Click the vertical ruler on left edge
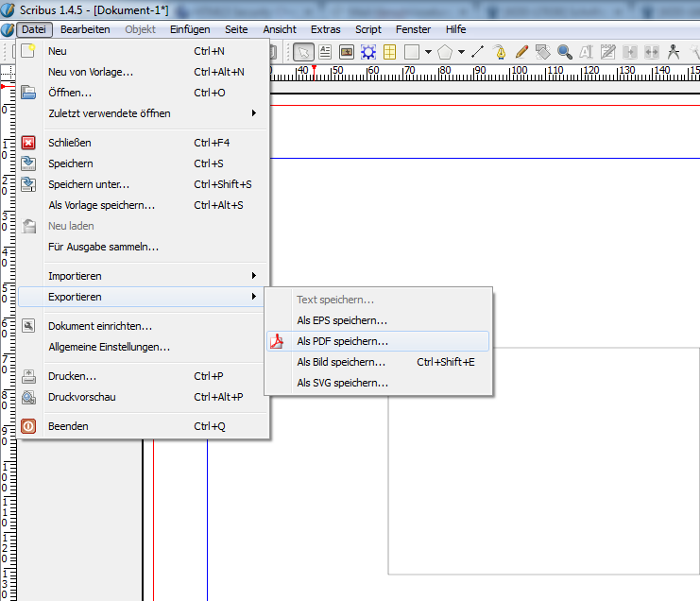700x601 pixels. [9, 339]
